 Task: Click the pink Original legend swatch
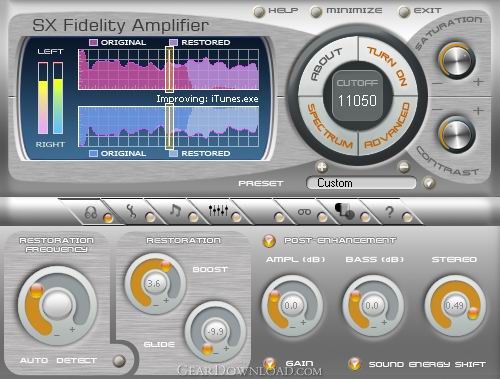pos(94,42)
